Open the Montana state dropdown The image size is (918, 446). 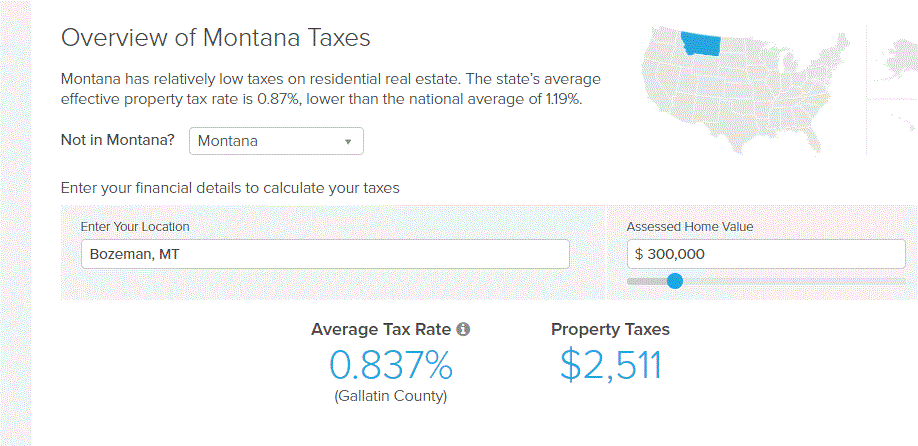(276, 141)
